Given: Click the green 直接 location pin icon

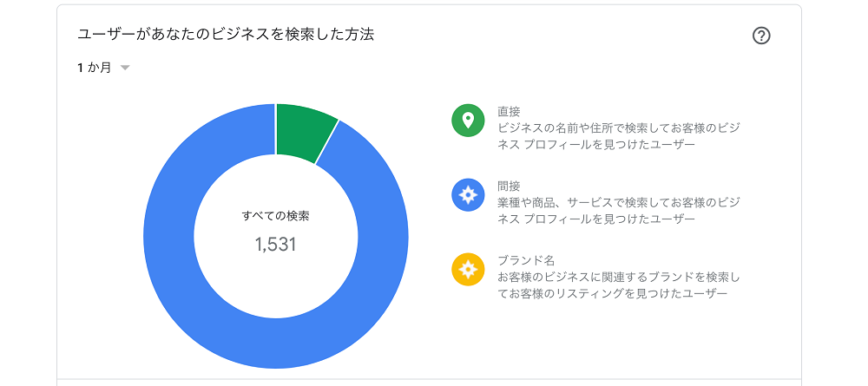Looking at the screenshot, I should click(x=468, y=120).
